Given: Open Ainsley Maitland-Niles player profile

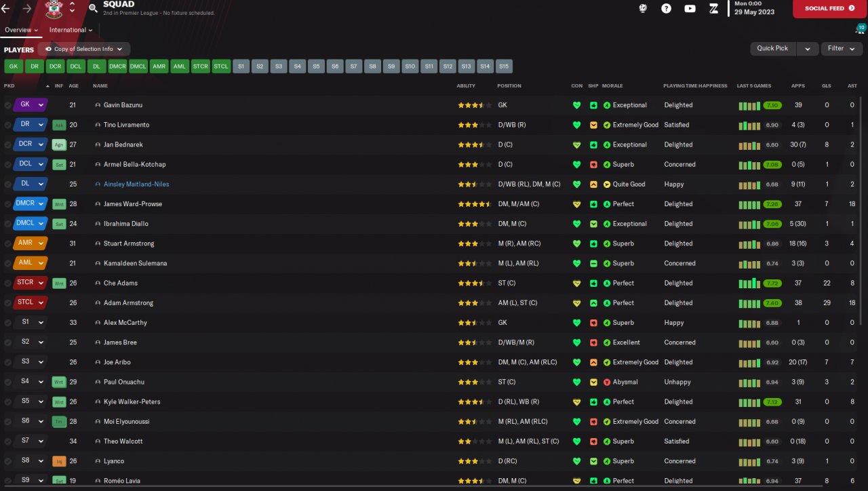Looking at the screenshot, I should click(136, 184).
